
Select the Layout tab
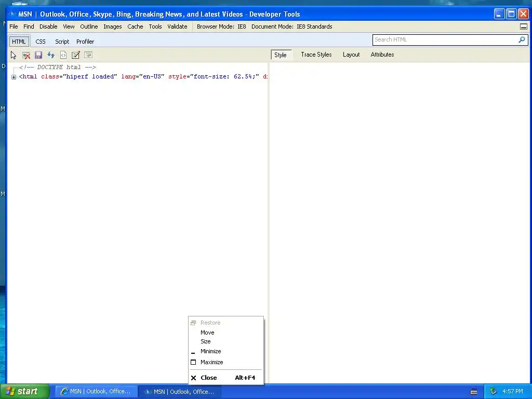[x=351, y=55]
